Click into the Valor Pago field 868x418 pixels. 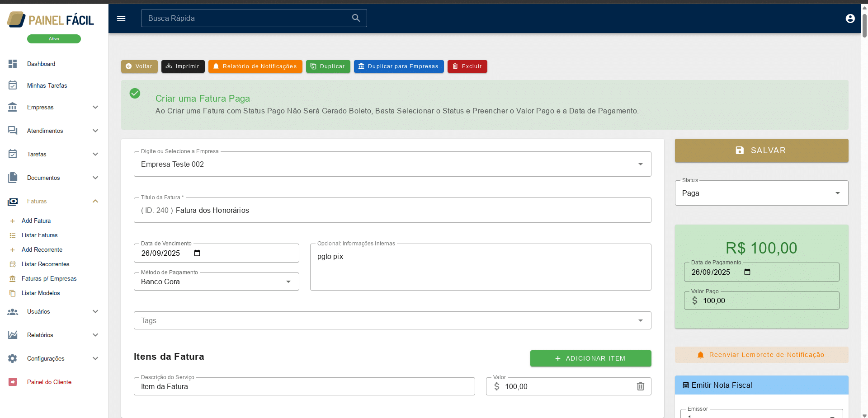click(769, 301)
